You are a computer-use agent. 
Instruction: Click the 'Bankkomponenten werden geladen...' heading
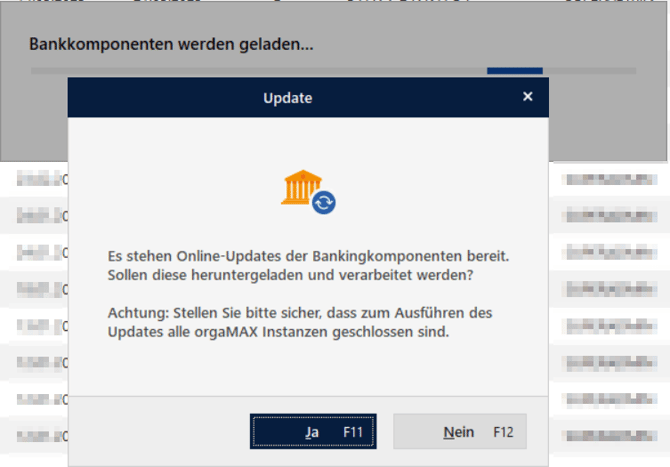point(171,45)
